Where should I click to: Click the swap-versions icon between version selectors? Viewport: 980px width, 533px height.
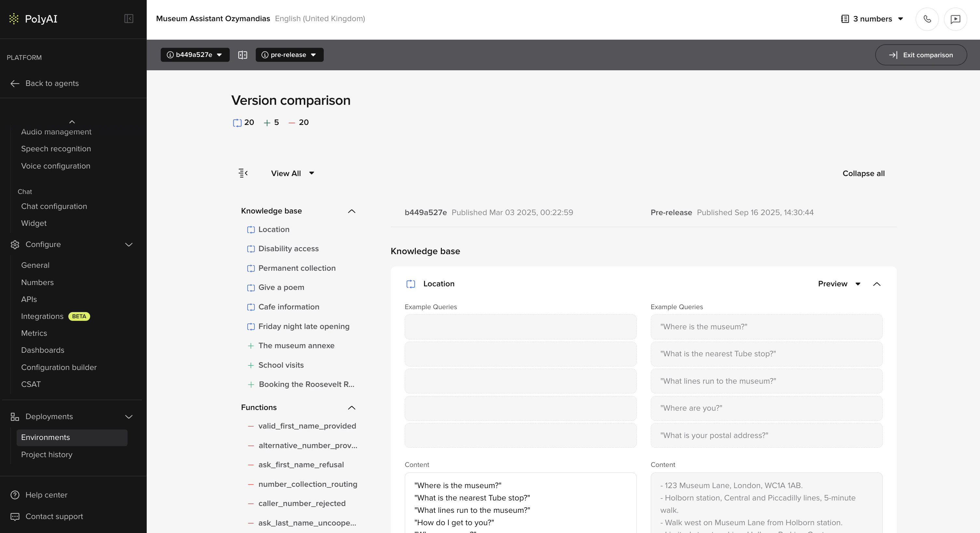point(242,55)
